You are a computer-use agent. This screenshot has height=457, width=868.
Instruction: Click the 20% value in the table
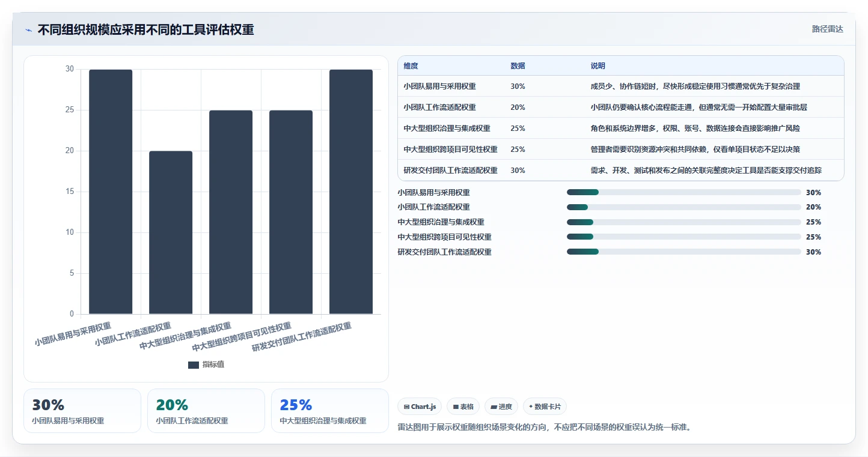point(518,107)
